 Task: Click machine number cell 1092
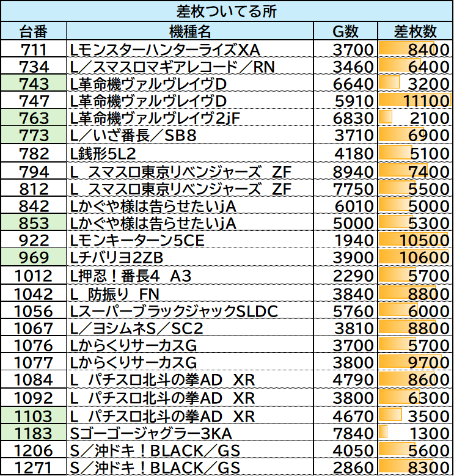click(34, 397)
